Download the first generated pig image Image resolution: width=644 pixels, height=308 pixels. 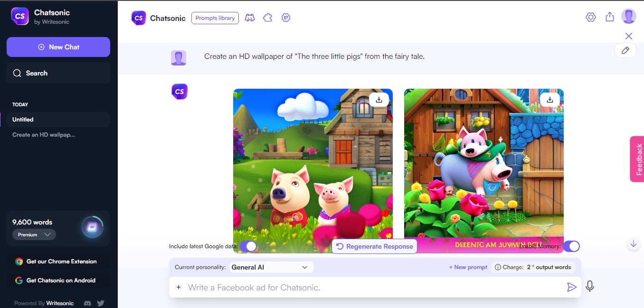(379, 100)
